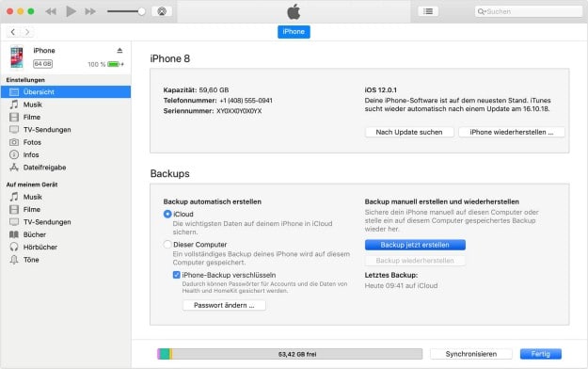Open Dateifreigabe in the sidebar
The height and width of the screenshot is (369, 588).
point(66,168)
